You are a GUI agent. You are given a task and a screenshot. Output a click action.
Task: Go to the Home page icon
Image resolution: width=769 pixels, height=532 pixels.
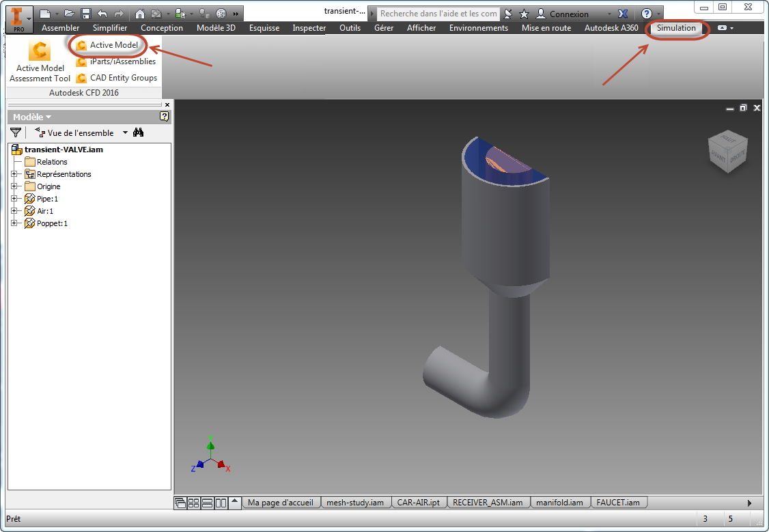coord(140,14)
